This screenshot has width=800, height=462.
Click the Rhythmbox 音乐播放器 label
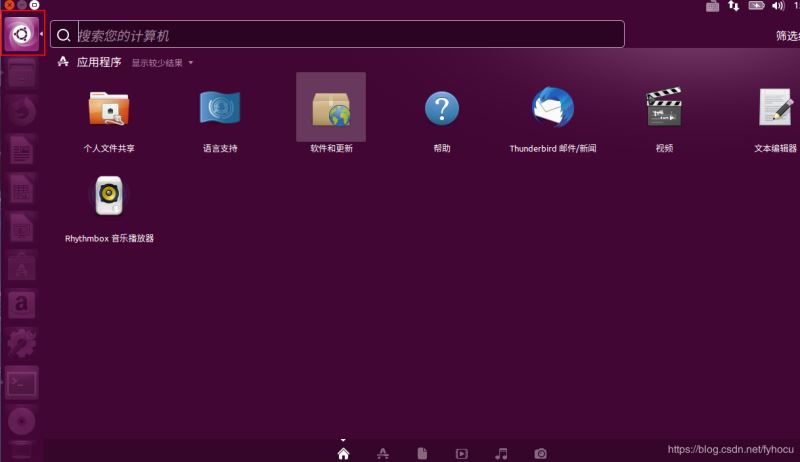tap(109, 238)
